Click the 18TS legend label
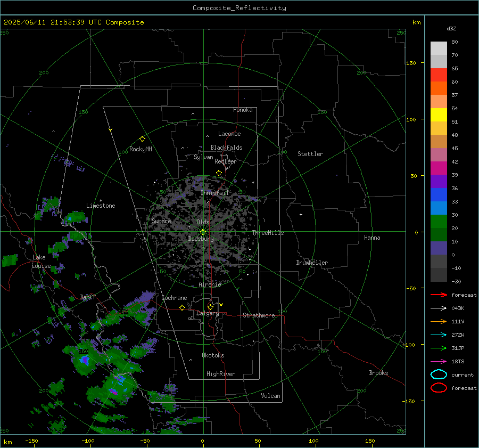 [458, 362]
